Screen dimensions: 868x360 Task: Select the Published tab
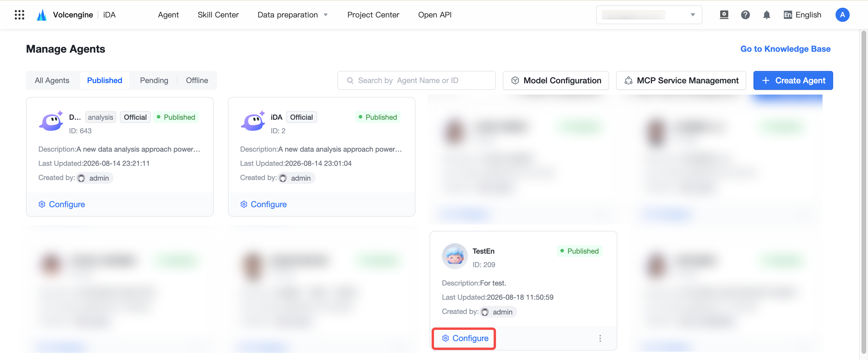[x=105, y=80]
